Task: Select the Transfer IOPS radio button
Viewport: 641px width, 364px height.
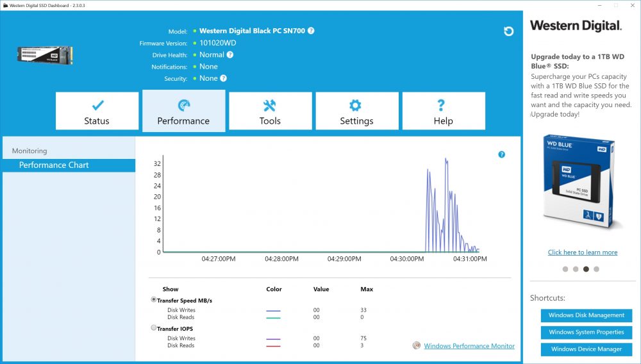Action: (154, 327)
